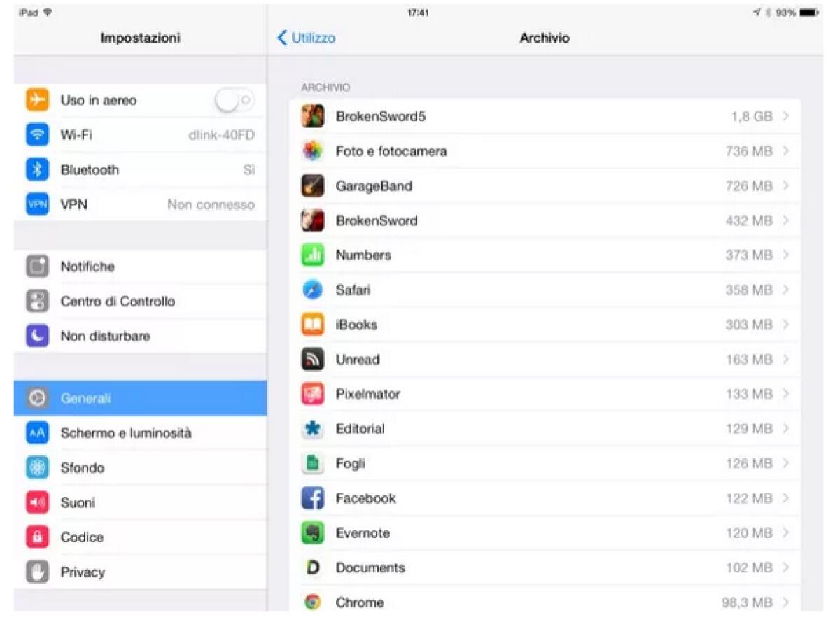Click the Evernote app icon

(312, 532)
